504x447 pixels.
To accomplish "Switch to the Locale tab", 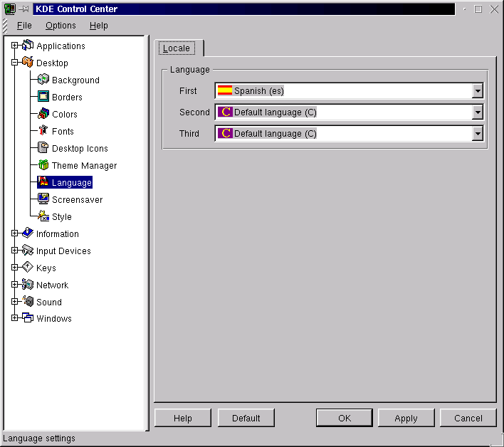I will (177, 48).
